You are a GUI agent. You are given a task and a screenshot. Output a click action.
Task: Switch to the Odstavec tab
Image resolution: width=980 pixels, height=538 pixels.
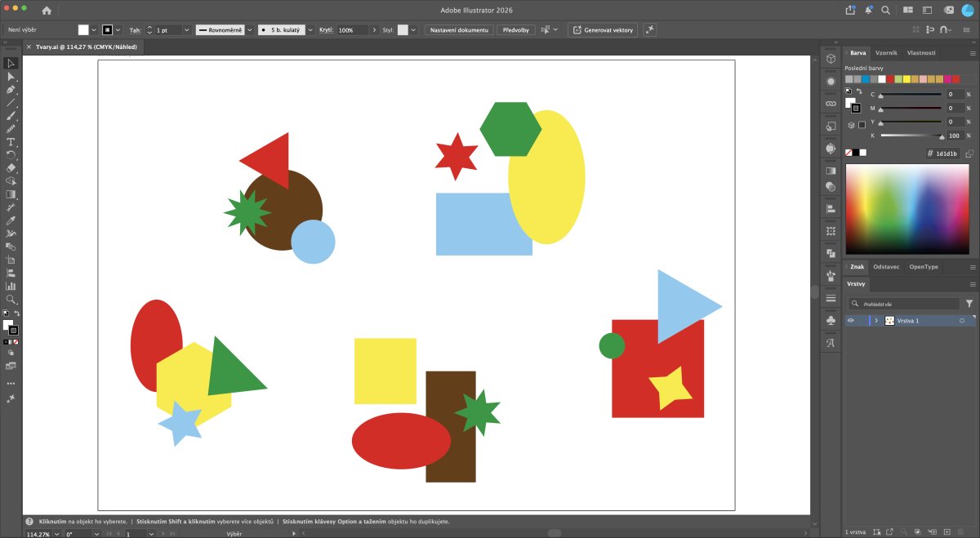coord(886,267)
